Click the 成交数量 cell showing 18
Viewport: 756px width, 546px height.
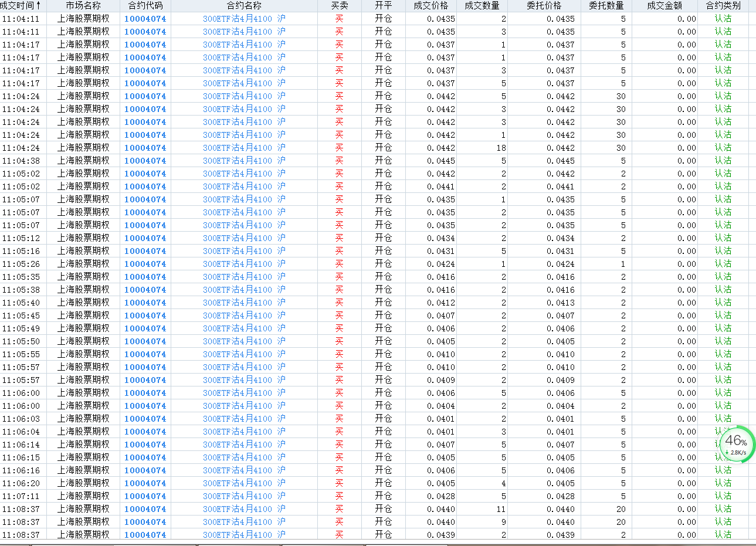pos(501,148)
